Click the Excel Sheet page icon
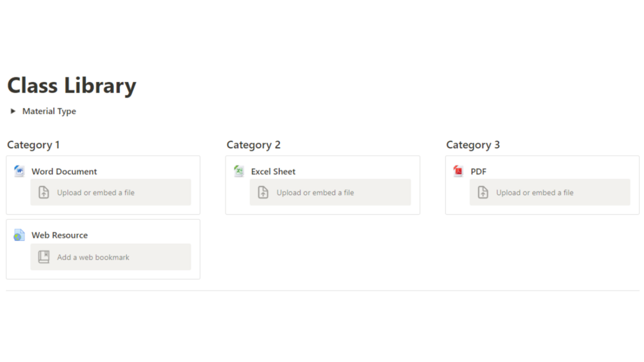This screenshot has width=644, height=362. 239,171
